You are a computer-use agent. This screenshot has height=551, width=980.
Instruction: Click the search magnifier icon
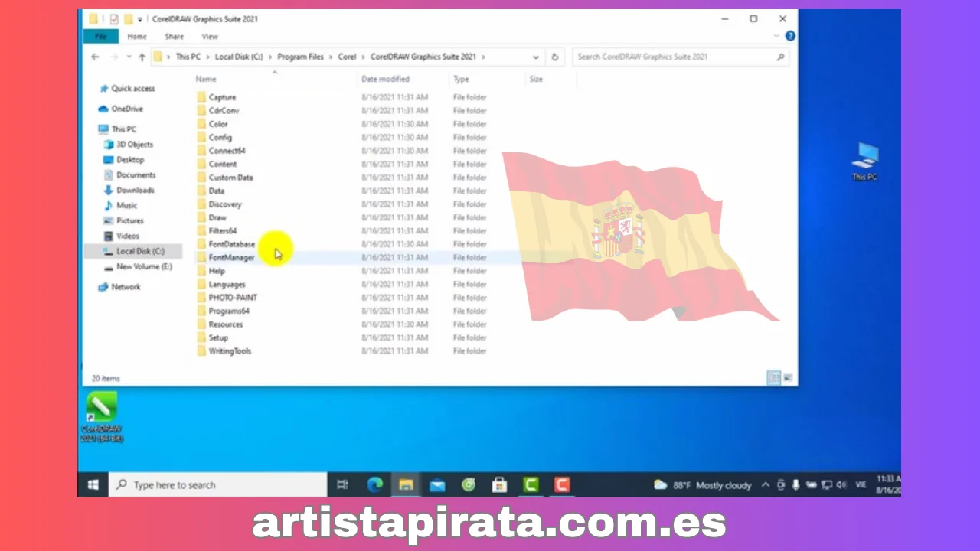tap(780, 57)
